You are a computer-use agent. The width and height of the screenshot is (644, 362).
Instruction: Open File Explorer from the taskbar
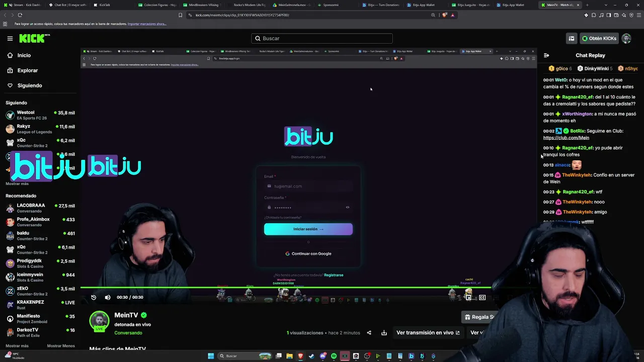click(289, 356)
